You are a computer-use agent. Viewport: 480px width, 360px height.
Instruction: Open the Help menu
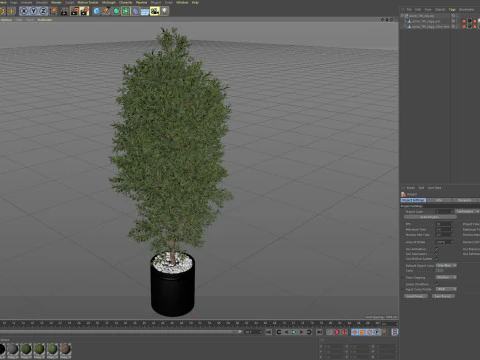pos(195,2)
